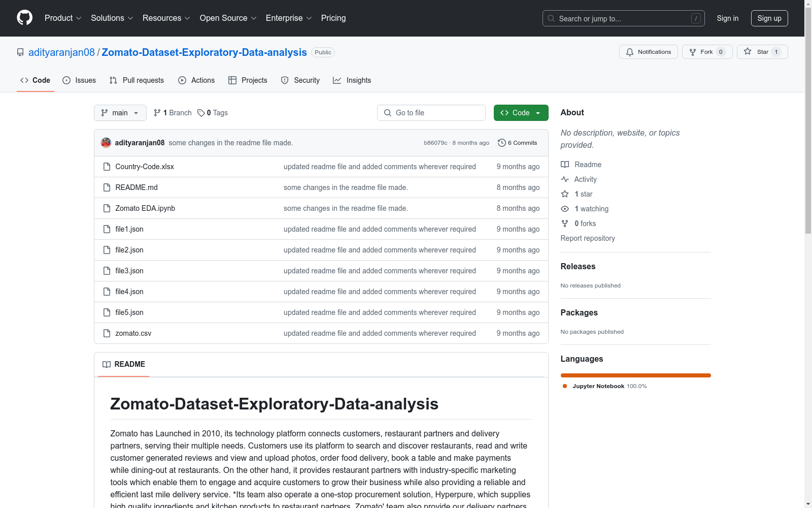Open the Releases section heading

pos(578,266)
